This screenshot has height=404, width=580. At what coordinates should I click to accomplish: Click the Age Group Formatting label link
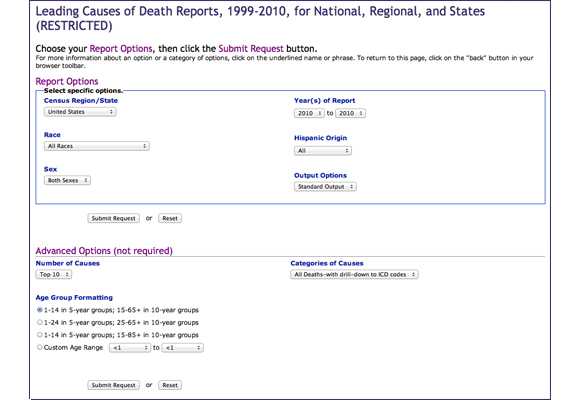[74, 297]
